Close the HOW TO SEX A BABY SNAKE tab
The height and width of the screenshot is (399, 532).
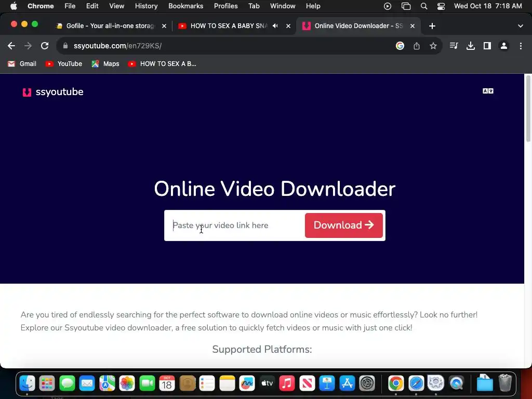288,26
